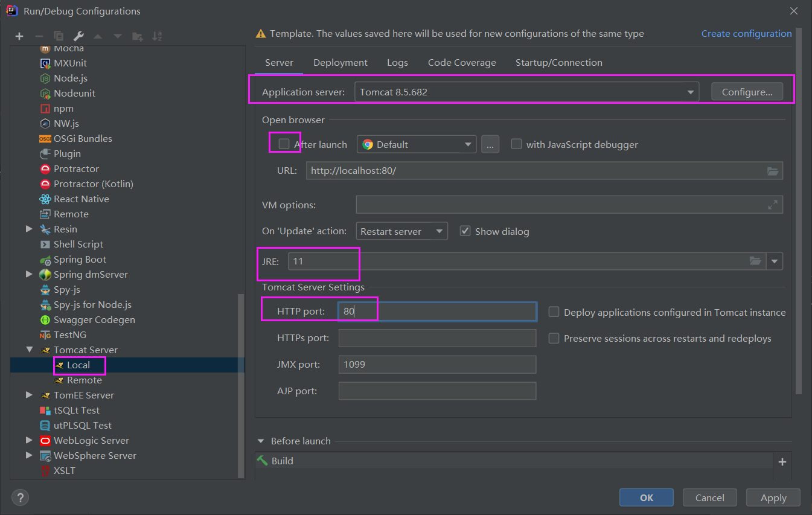This screenshot has width=812, height=515.
Task: Click the Create configuration link
Action: pyautogui.click(x=746, y=34)
